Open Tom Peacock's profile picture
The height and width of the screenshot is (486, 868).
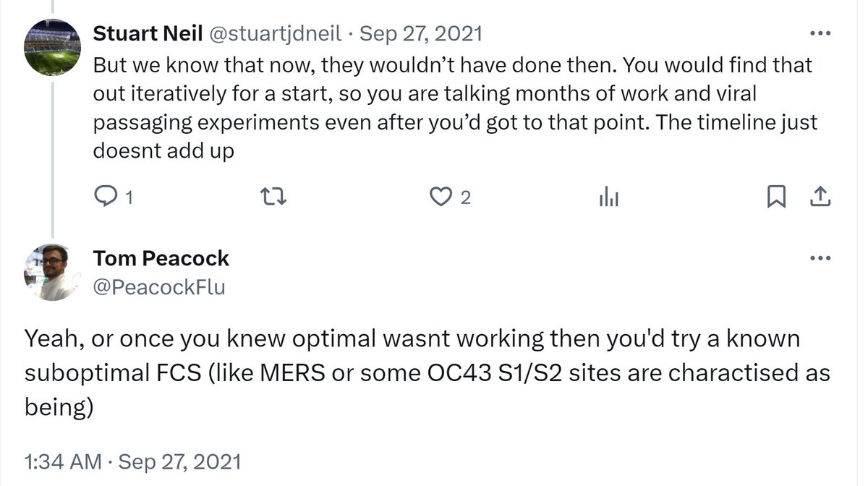point(52,272)
